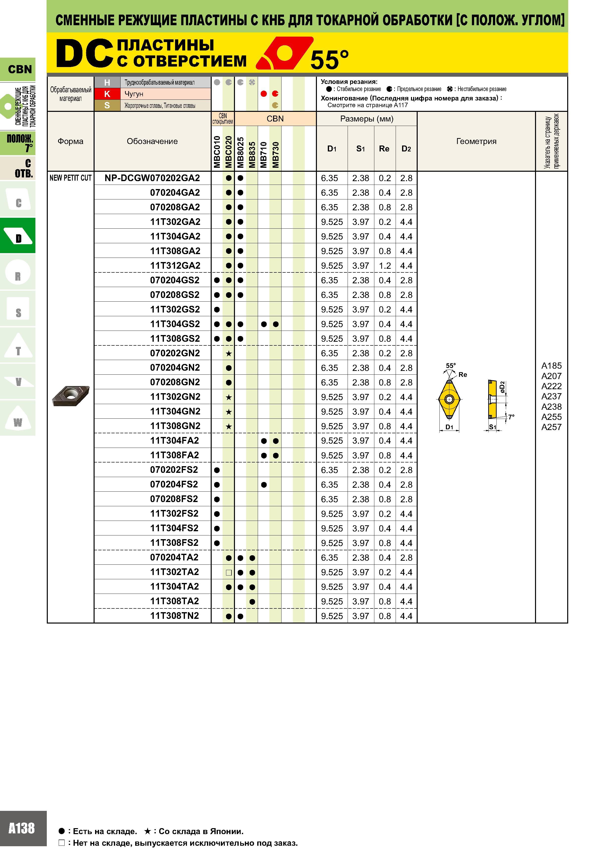The image size is (614, 868).
Task: Follow the A207 holder page reference
Action: tap(551, 376)
